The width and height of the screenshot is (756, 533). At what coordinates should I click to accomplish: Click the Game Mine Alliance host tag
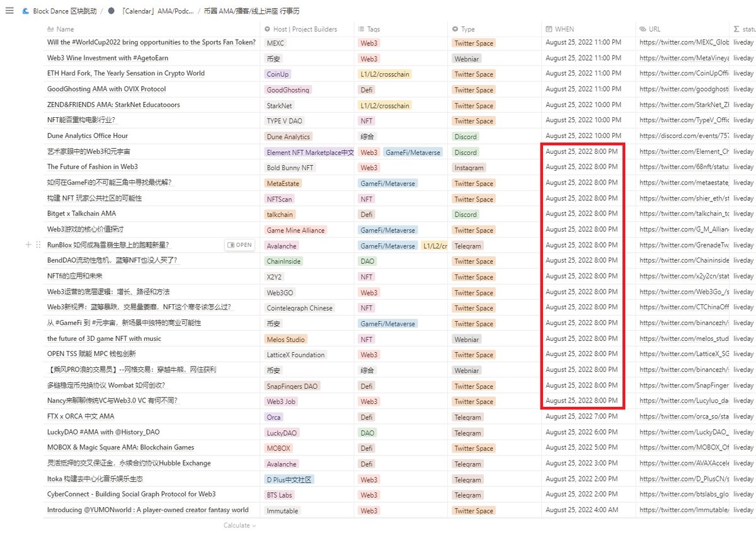click(295, 230)
